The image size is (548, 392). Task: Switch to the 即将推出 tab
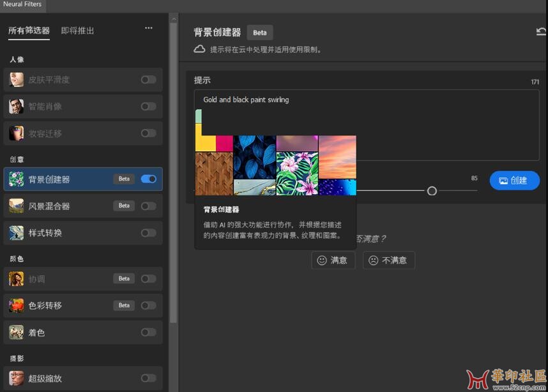77,31
